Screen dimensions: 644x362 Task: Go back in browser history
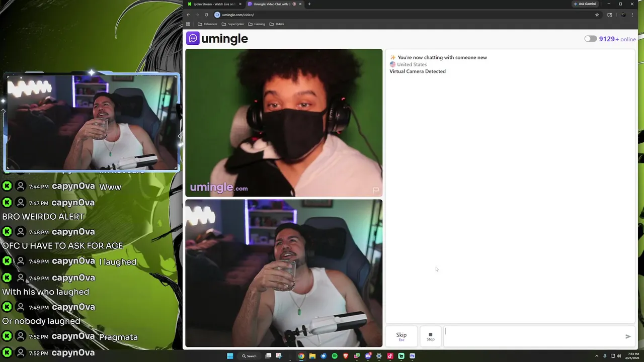(188, 15)
